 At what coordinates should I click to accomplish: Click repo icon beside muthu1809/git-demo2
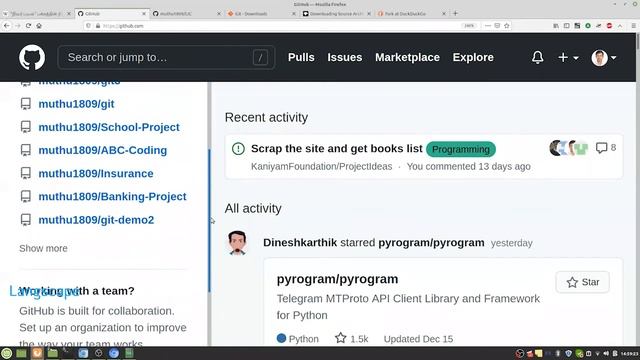coord(26,220)
